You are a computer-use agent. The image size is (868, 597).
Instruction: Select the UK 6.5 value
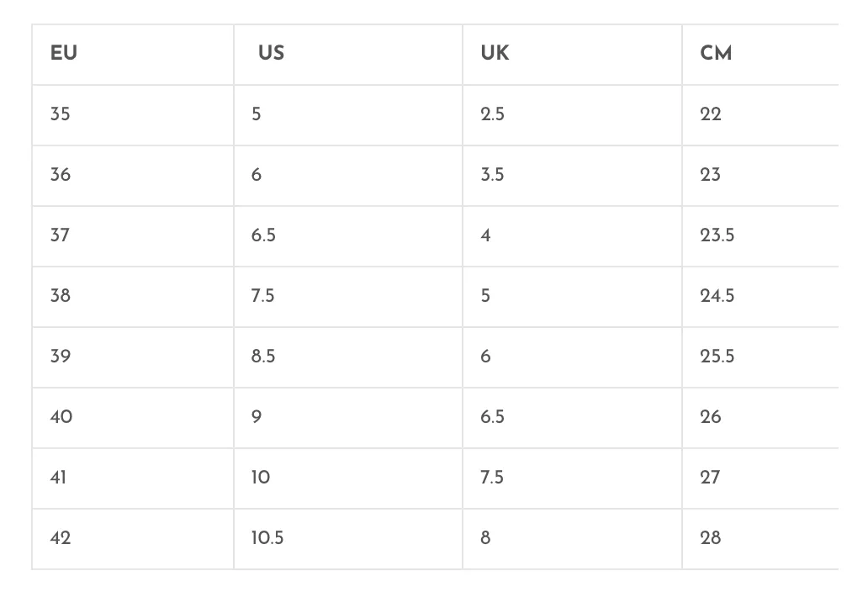(573, 418)
